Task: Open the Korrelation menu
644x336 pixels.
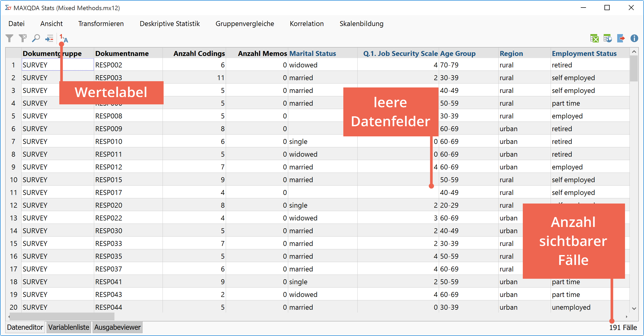Action: [307, 24]
